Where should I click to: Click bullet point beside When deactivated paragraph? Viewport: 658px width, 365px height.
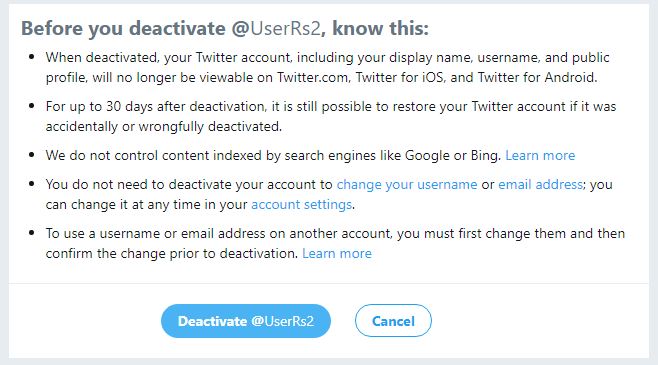[x=31, y=57]
